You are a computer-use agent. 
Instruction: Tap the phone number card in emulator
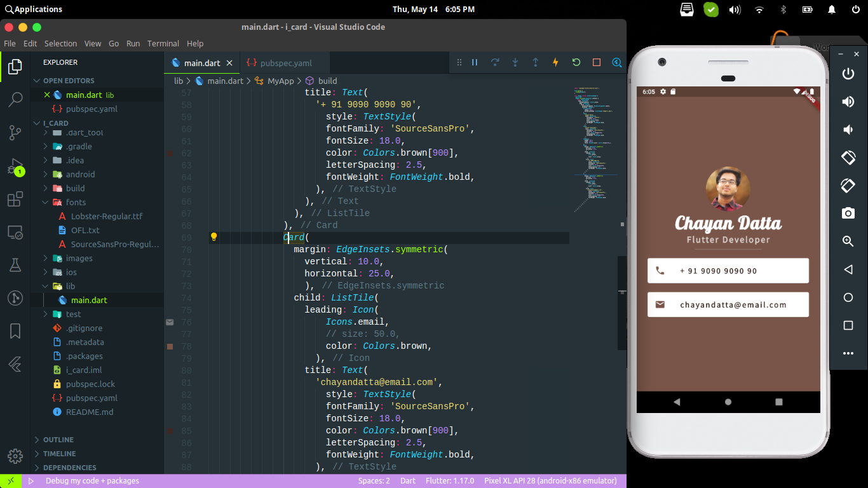[728, 271]
